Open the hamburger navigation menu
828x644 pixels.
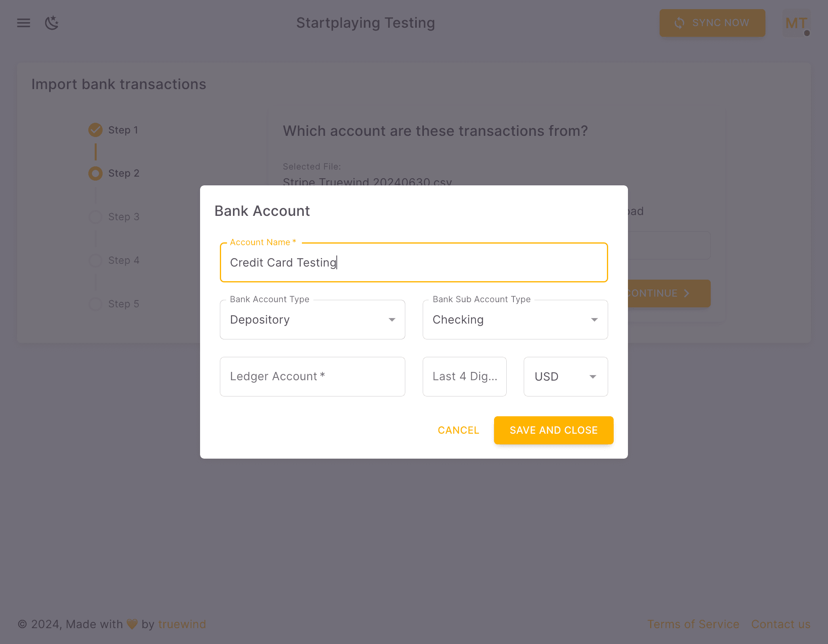23,23
